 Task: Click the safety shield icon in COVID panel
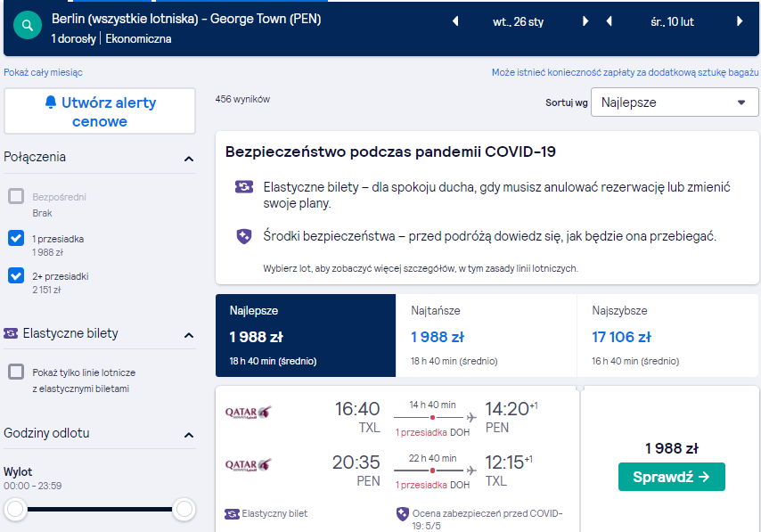[x=243, y=236]
